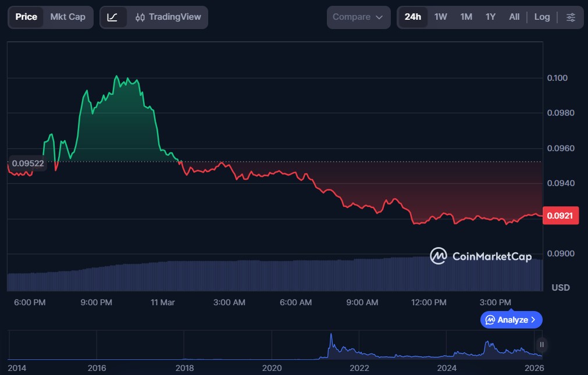Image resolution: width=588 pixels, height=375 pixels.
Task: Click the Analyze sparkle icon
Action: click(490, 320)
